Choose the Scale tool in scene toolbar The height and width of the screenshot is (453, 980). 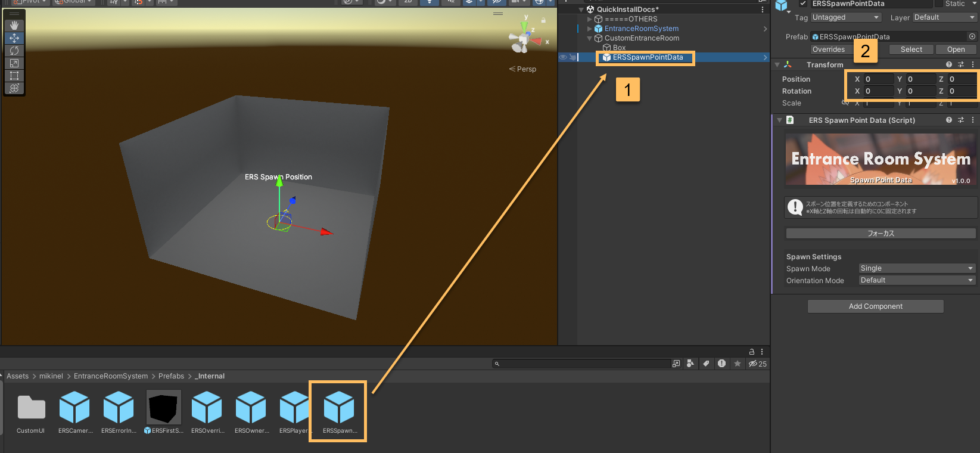[14, 63]
